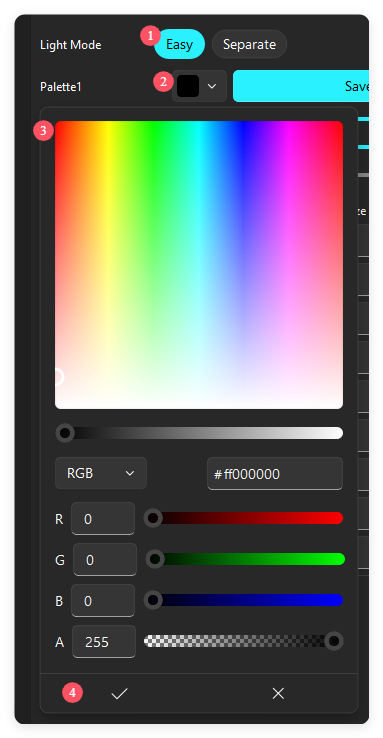
Task: Click the cyan Save button
Action: (301, 86)
